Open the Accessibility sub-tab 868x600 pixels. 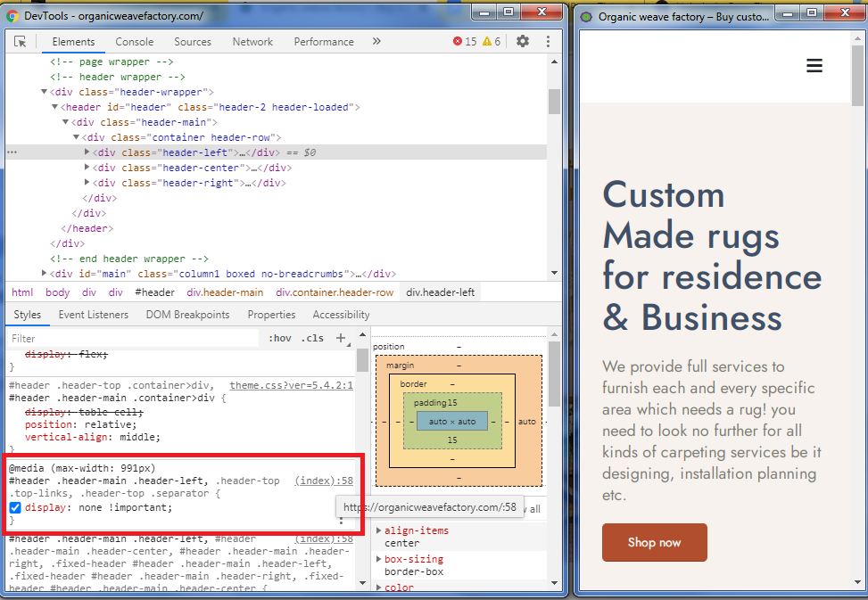(341, 315)
